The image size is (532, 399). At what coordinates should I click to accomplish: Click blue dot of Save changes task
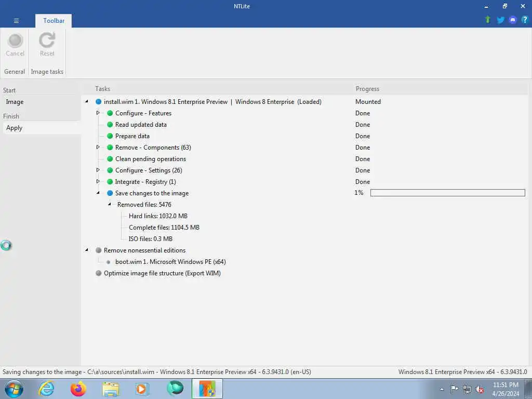(110, 193)
